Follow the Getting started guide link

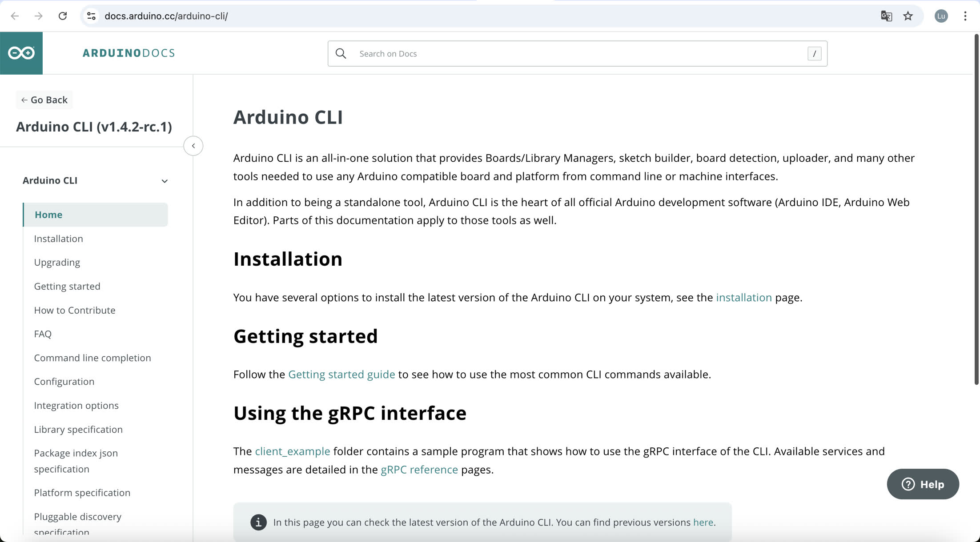tap(341, 374)
